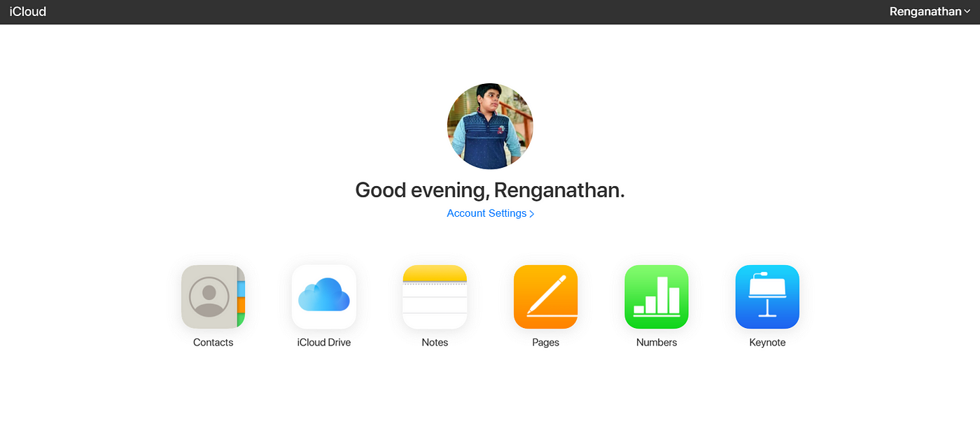Open the Pages app icon
The image size is (980, 442).
(545, 297)
